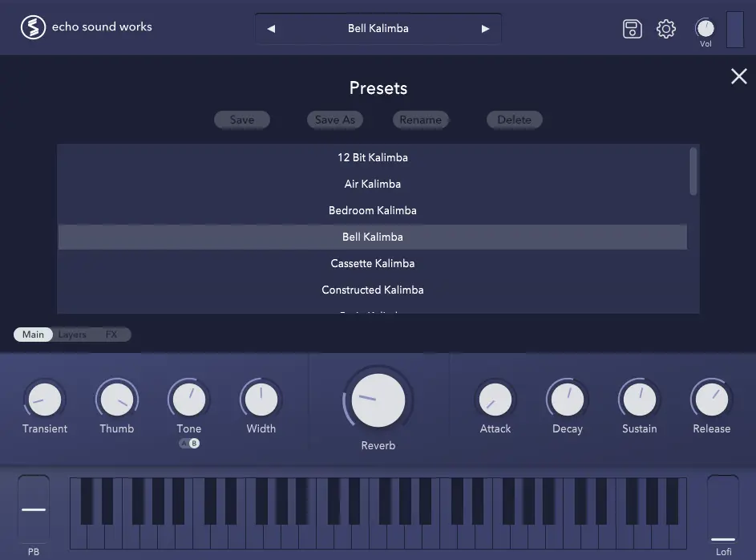Screen dimensions: 756x560
Task: Click the Vol knob
Action: pos(705,28)
